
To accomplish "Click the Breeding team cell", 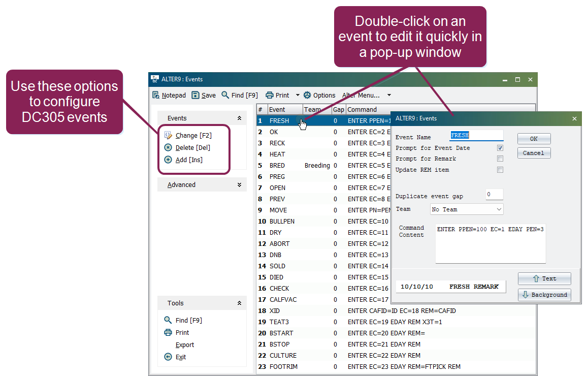I will (317, 166).
